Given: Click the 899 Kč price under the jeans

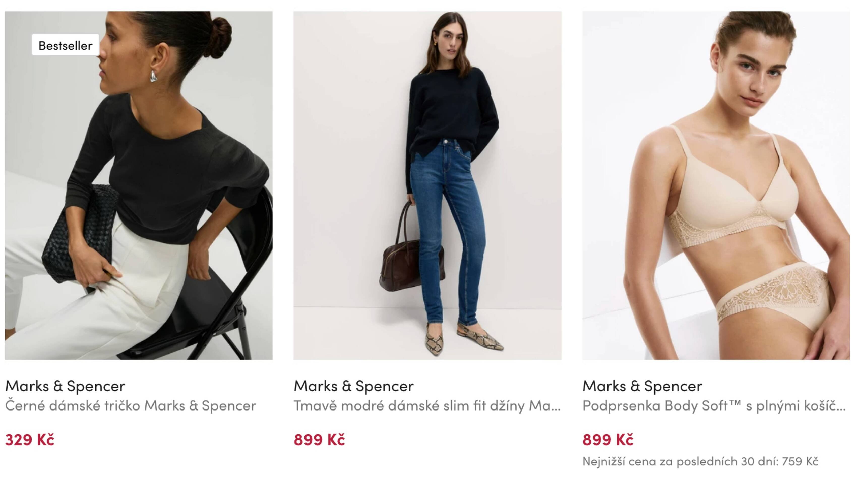Looking at the screenshot, I should pos(319,439).
